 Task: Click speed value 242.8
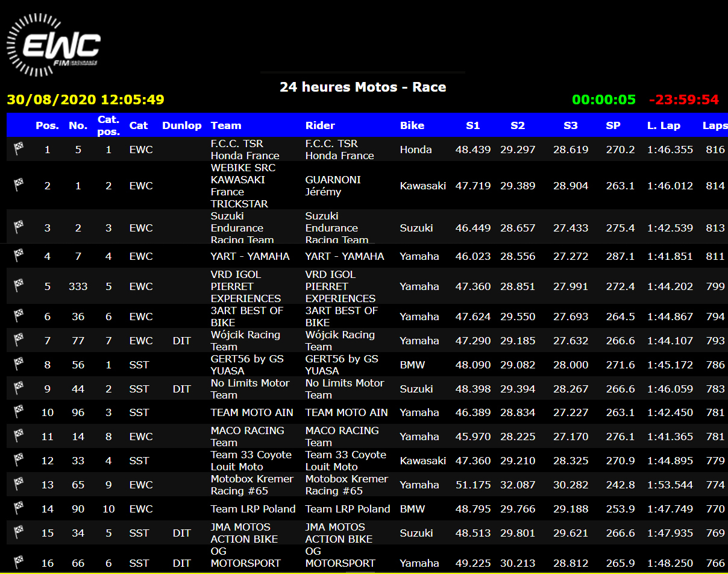tap(620, 485)
